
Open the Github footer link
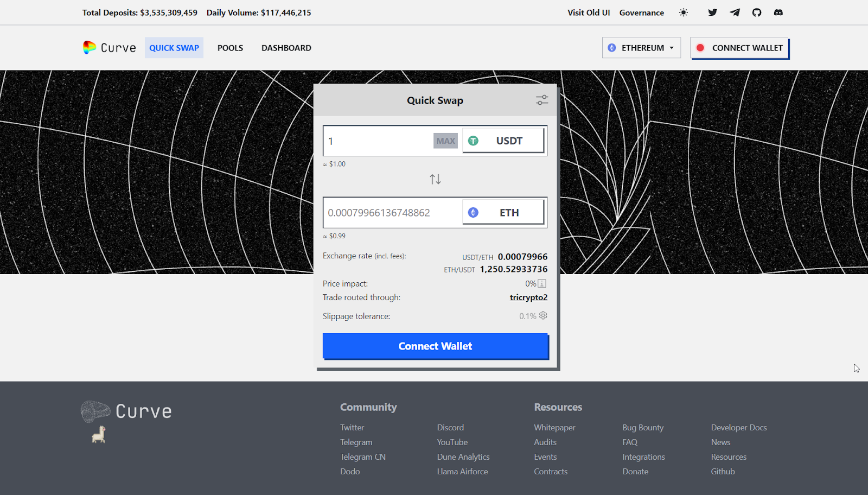[723, 472]
